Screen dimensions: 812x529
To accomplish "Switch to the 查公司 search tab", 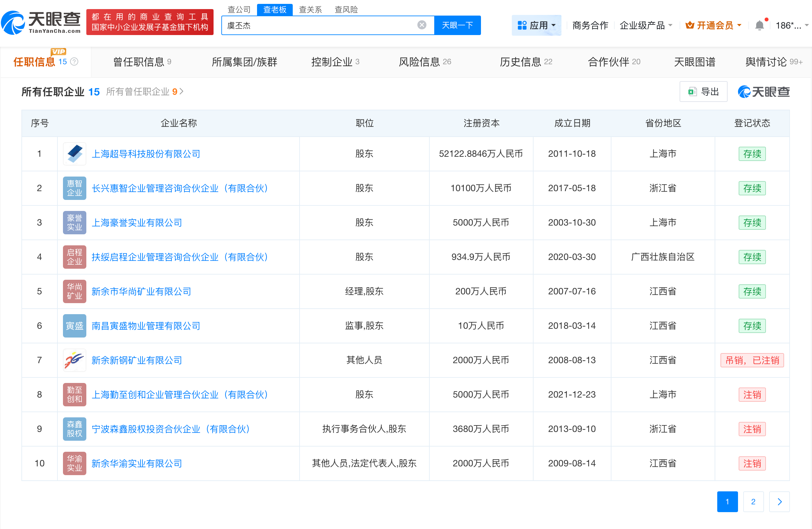I will (239, 9).
